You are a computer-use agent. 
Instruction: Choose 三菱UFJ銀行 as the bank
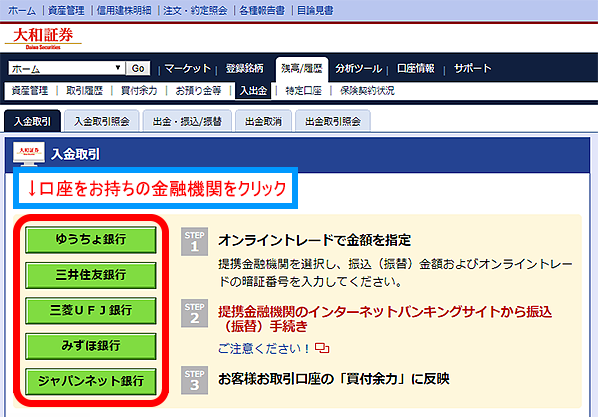tap(91, 311)
